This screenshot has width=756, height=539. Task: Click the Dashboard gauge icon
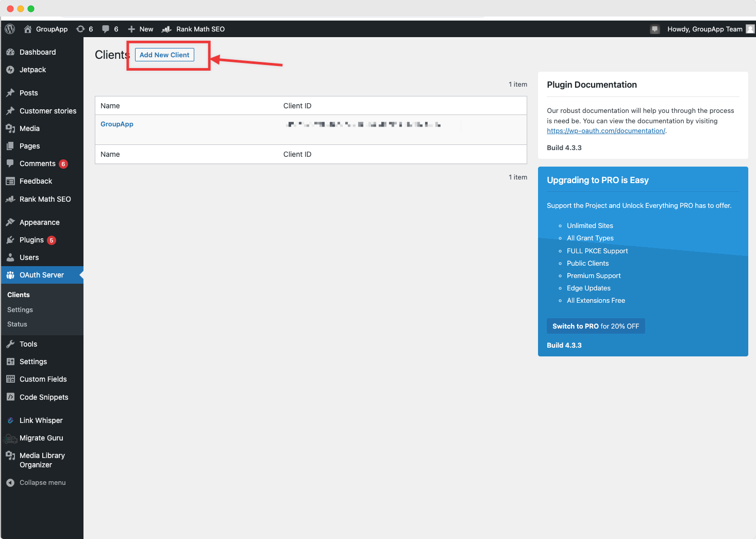pos(10,52)
